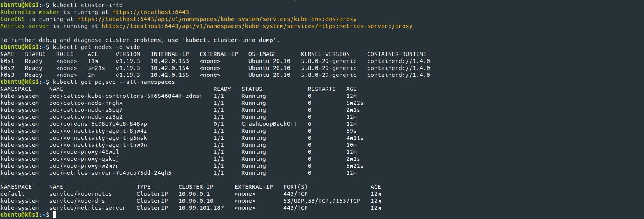
Task: Select internal IP 10.42.0.155
Action: (x=170, y=75)
